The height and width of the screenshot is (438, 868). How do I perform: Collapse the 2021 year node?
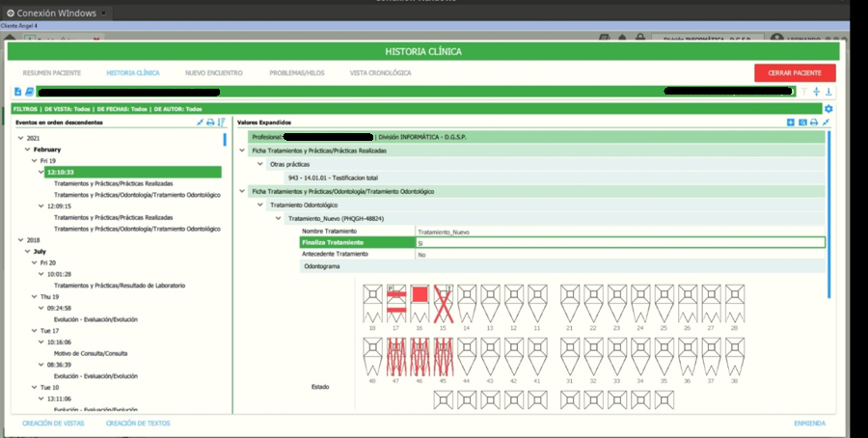[20, 138]
